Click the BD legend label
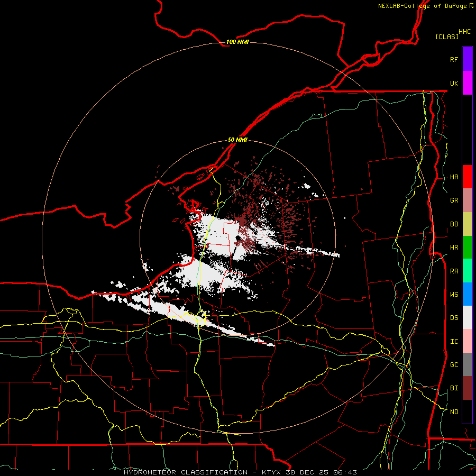476x476 pixels. [x=454, y=224]
